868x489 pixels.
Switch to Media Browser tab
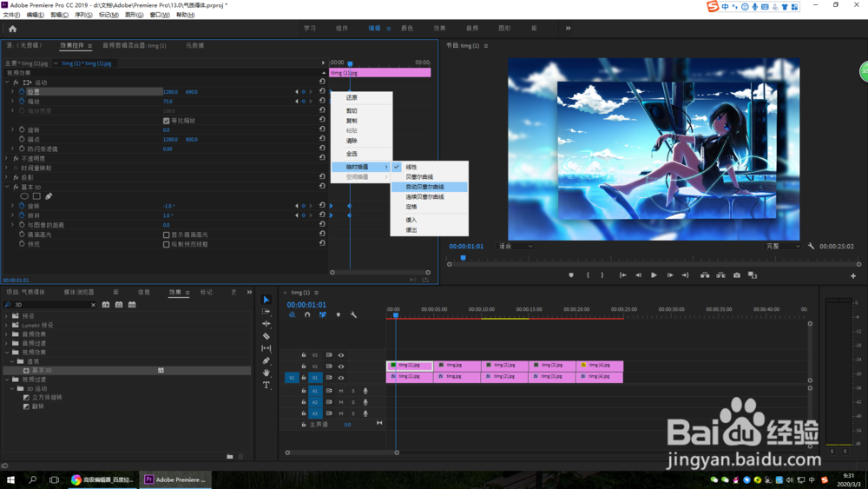pos(79,292)
